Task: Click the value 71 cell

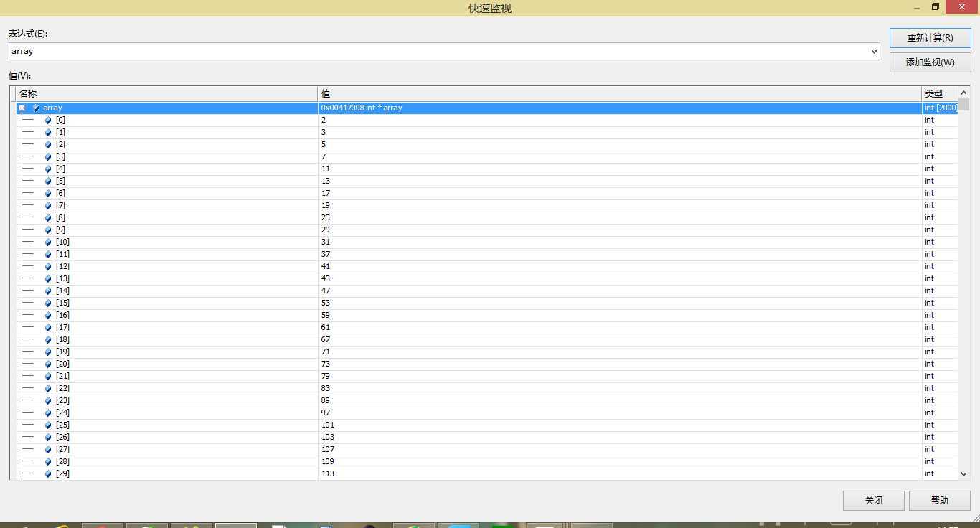Action: pos(620,352)
